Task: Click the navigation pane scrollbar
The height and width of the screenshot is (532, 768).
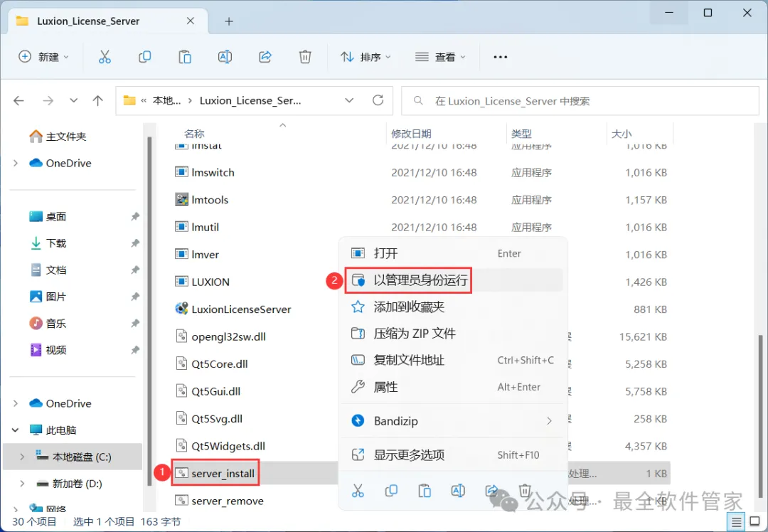Action: pos(149,311)
